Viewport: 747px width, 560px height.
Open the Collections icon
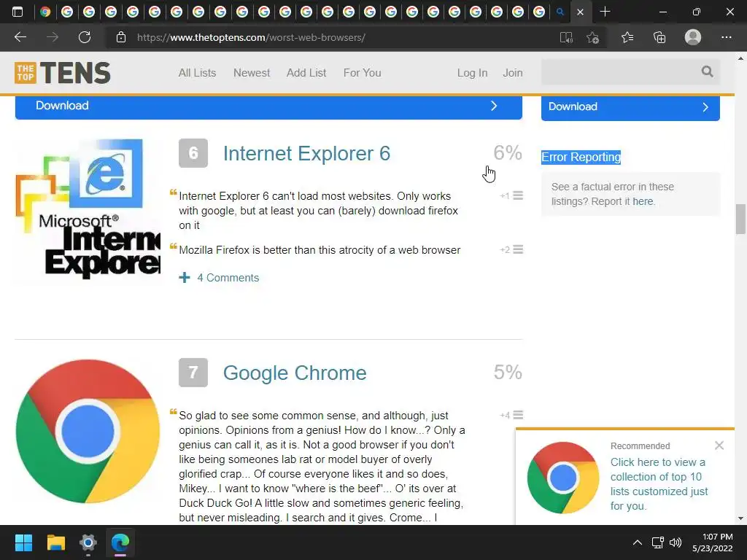(659, 37)
